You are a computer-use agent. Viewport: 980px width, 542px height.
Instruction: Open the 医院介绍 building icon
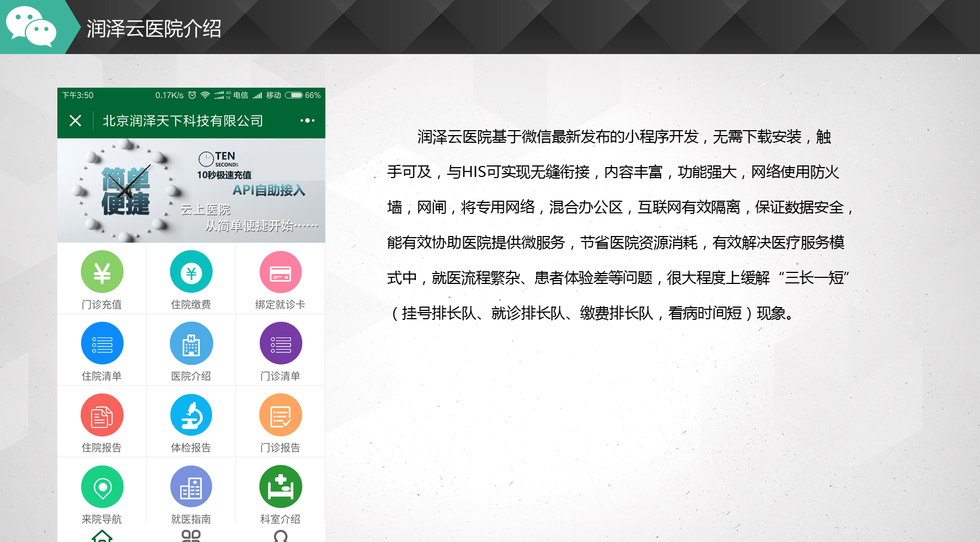click(x=191, y=344)
